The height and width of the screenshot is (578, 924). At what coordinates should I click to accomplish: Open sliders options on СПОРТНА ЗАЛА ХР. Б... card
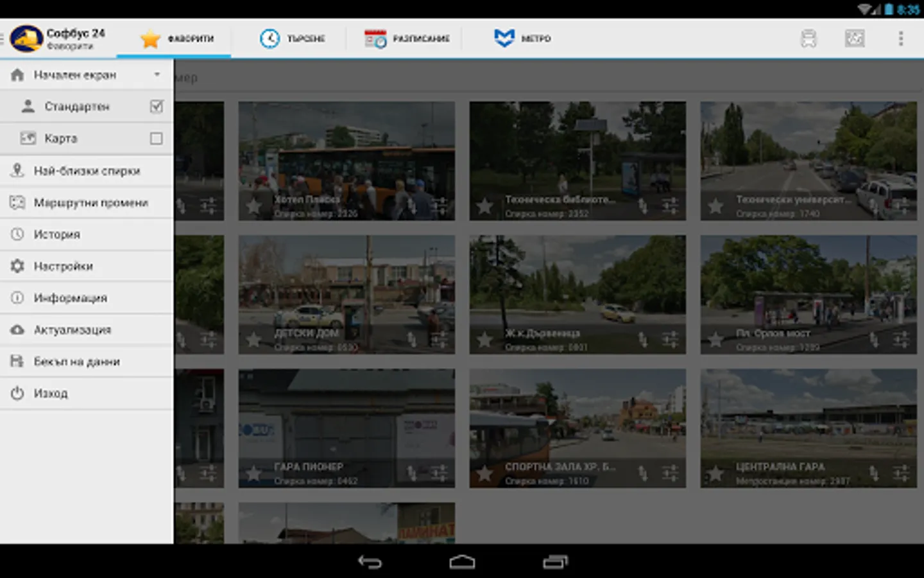pyautogui.click(x=670, y=473)
